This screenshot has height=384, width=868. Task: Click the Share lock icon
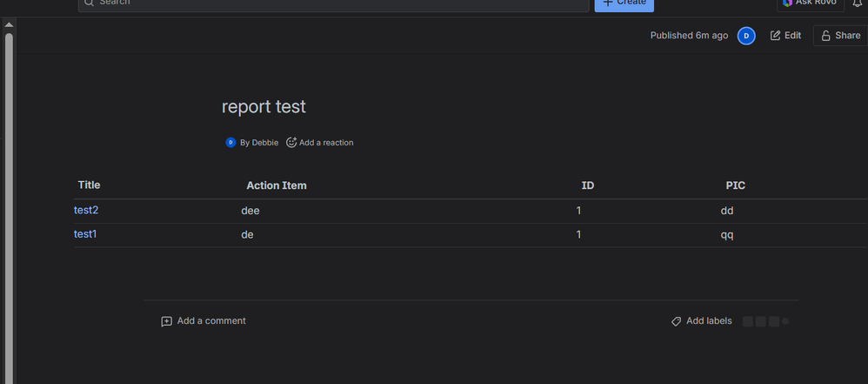[x=826, y=36]
